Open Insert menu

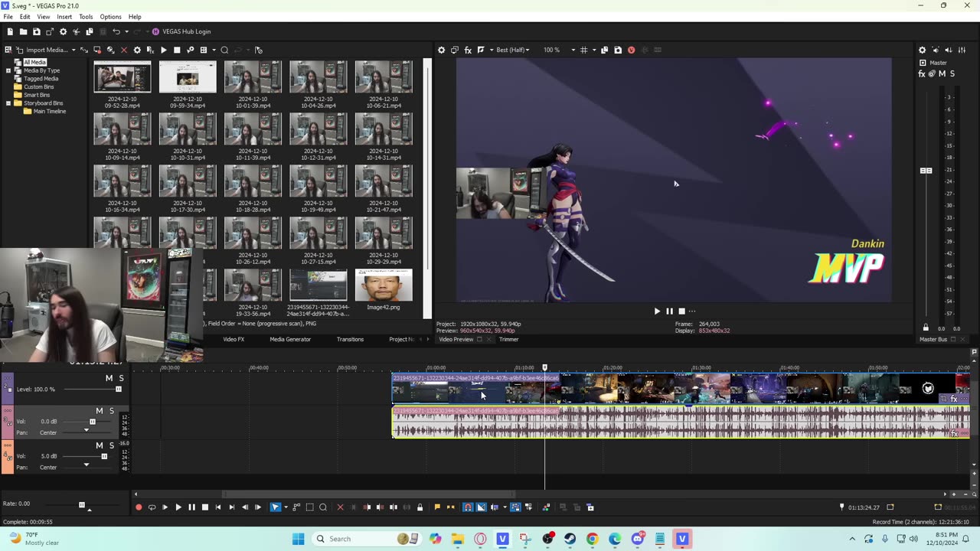coord(64,16)
